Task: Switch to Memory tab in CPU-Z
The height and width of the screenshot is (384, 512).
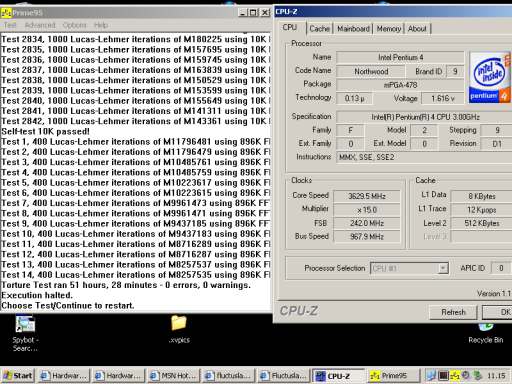Action: coord(389,29)
